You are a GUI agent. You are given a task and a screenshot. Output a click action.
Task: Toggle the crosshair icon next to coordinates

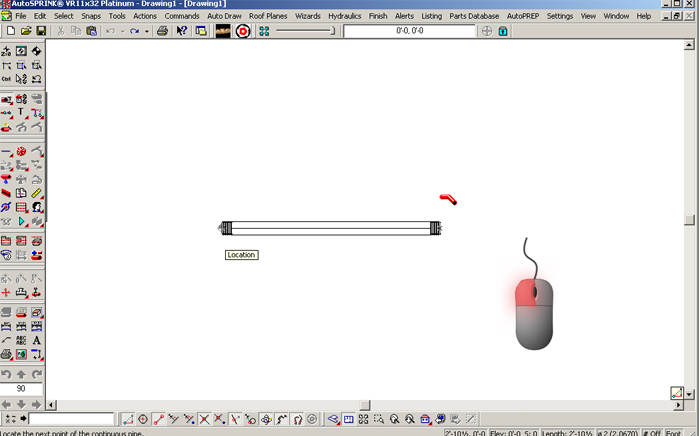click(487, 31)
